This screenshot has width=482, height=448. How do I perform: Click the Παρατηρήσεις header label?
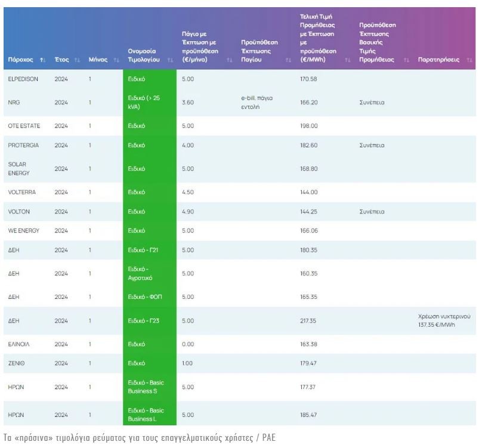[x=438, y=60]
